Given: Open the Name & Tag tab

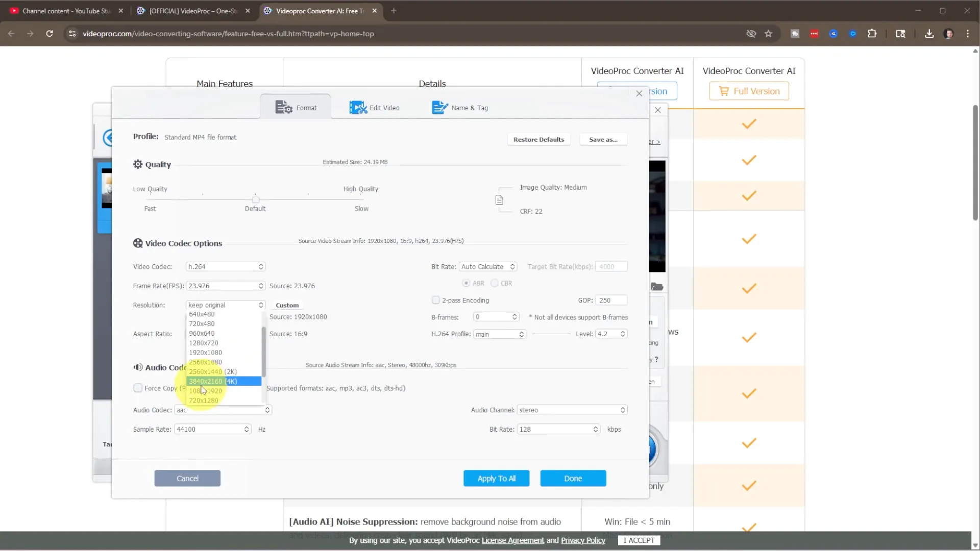Looking at the screenshot, I should click(460, 108).
